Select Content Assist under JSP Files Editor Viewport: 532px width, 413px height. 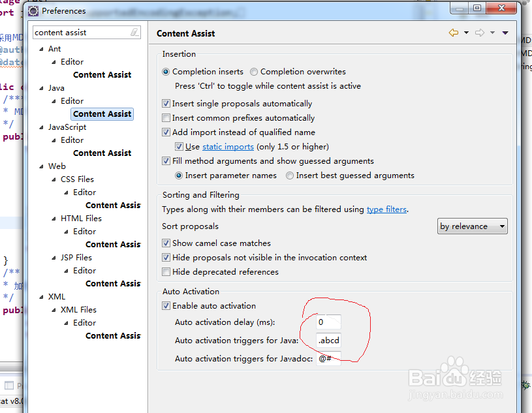point(113,283)
